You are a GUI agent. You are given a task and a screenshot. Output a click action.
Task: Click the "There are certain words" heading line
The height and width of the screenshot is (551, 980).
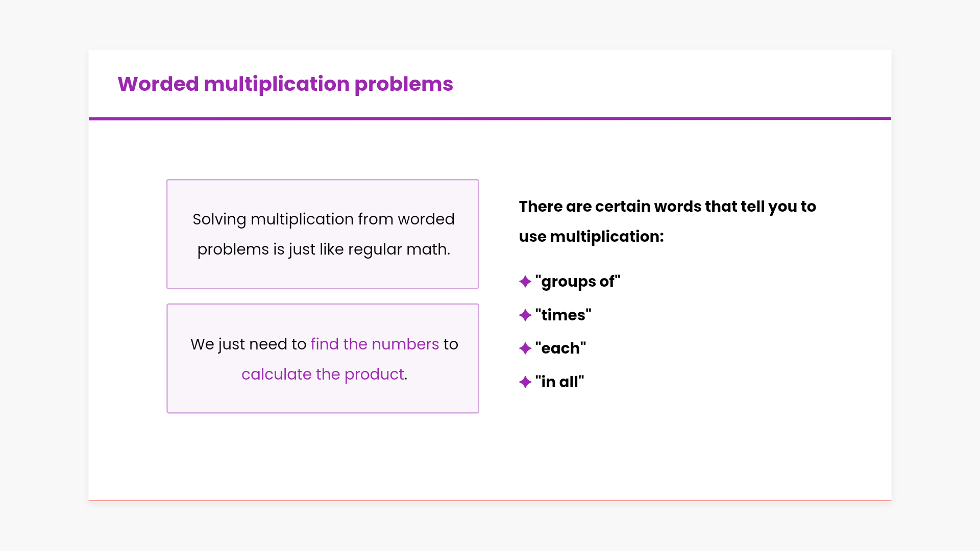(x=668, y=207)
